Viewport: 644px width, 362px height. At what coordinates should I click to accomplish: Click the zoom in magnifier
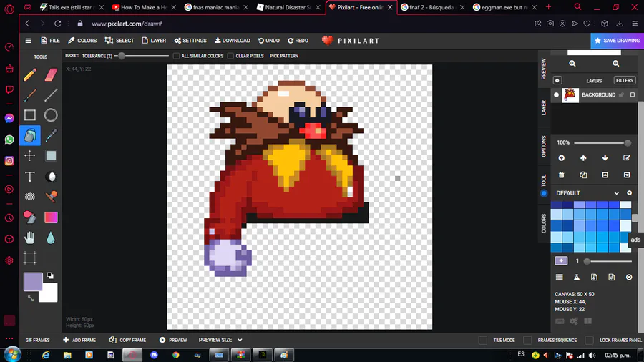click(572, 63)
